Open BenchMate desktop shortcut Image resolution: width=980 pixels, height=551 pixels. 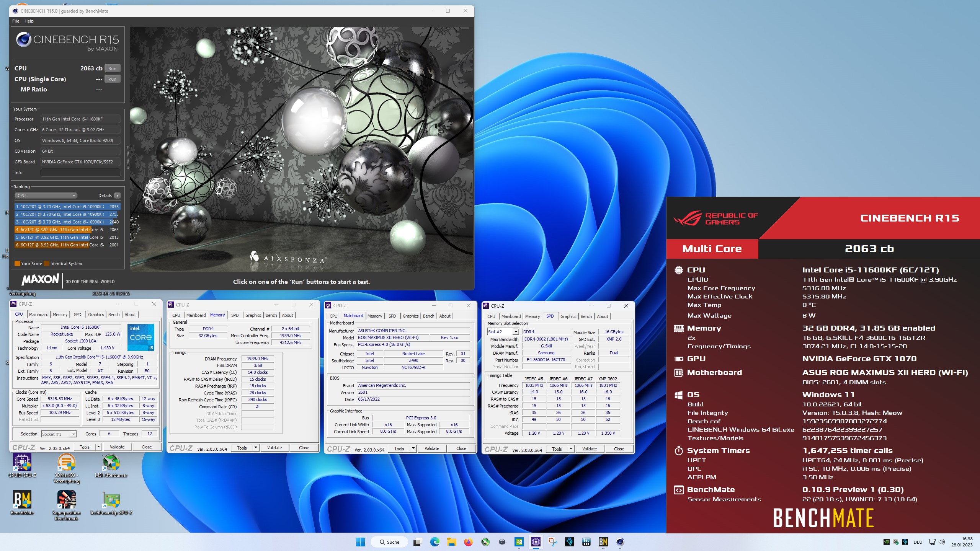tap(22, 502)
